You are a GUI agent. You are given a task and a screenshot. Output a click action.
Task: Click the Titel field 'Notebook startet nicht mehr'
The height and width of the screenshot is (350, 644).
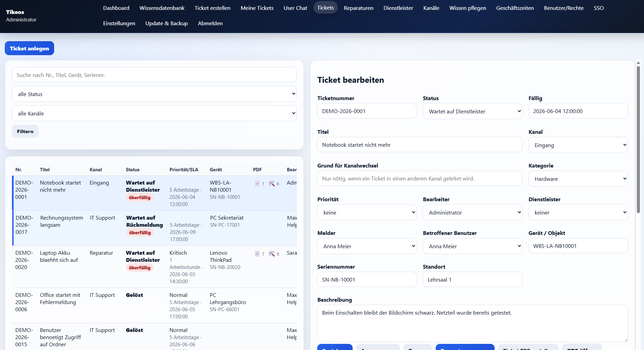click(420, 145)
